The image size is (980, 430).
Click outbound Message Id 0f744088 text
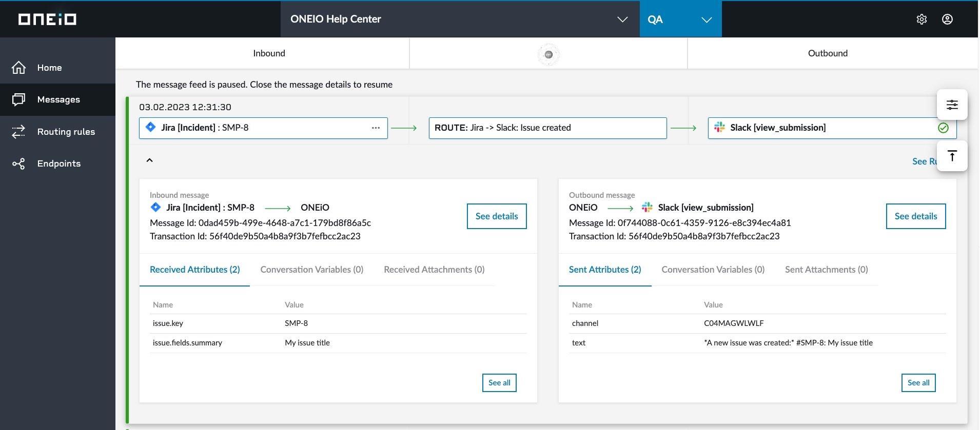(680, 223)
